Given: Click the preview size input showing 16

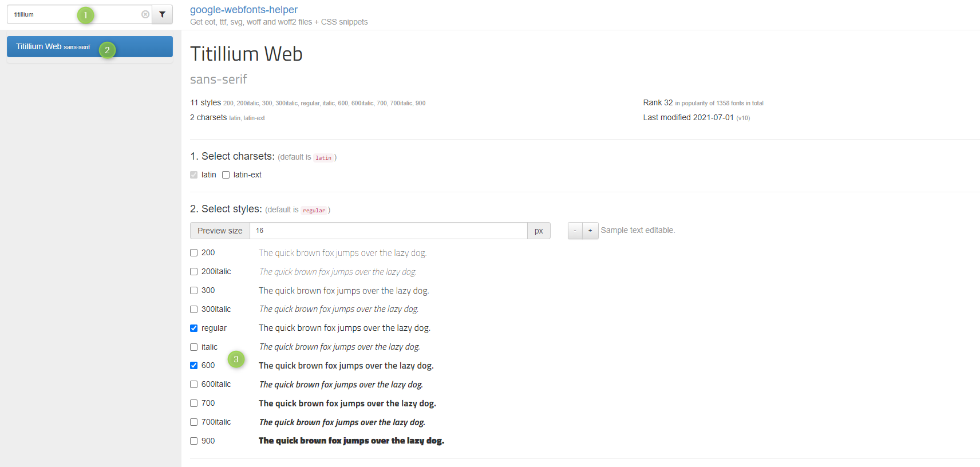Looking at the screenshot, I should pos(389,231).
